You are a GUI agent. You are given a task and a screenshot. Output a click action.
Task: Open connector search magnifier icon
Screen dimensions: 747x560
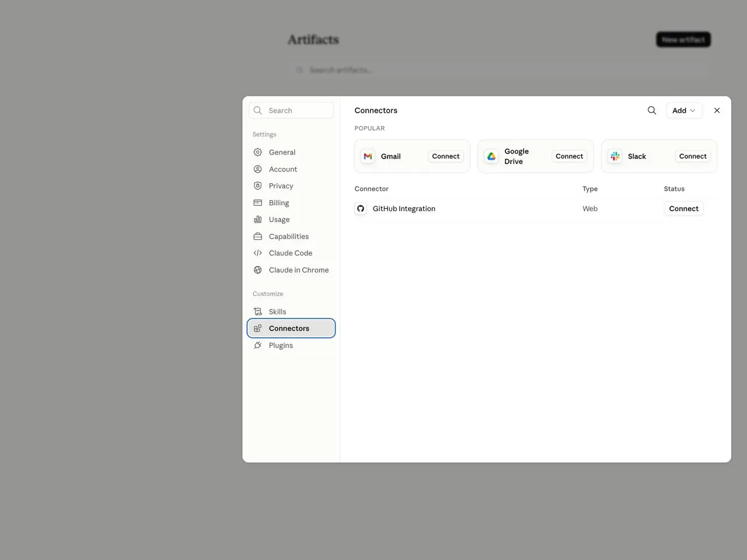point(652,110)
